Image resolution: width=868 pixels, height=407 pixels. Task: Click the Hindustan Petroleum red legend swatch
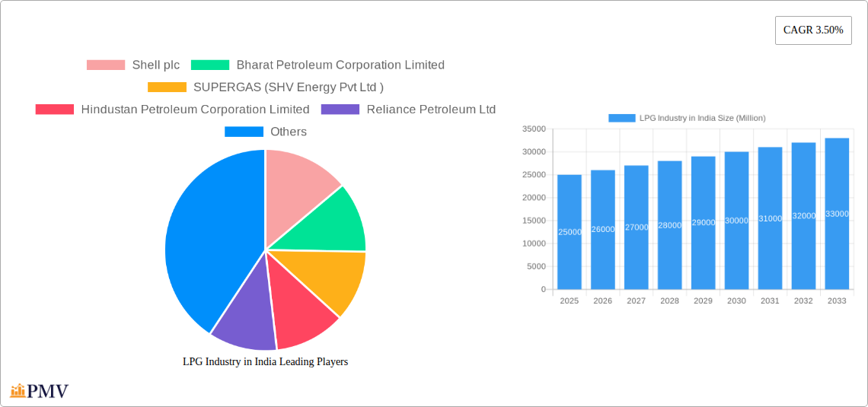click(x=55, y=110)
